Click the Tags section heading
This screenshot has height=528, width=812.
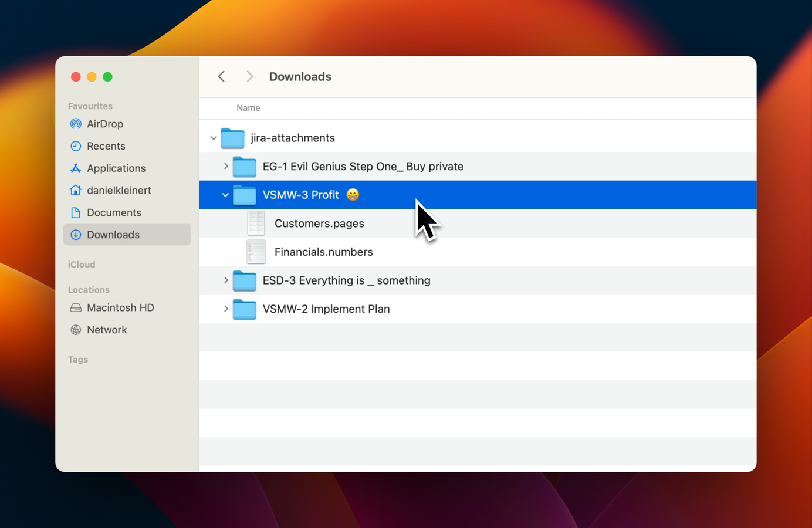pos(78,360)
